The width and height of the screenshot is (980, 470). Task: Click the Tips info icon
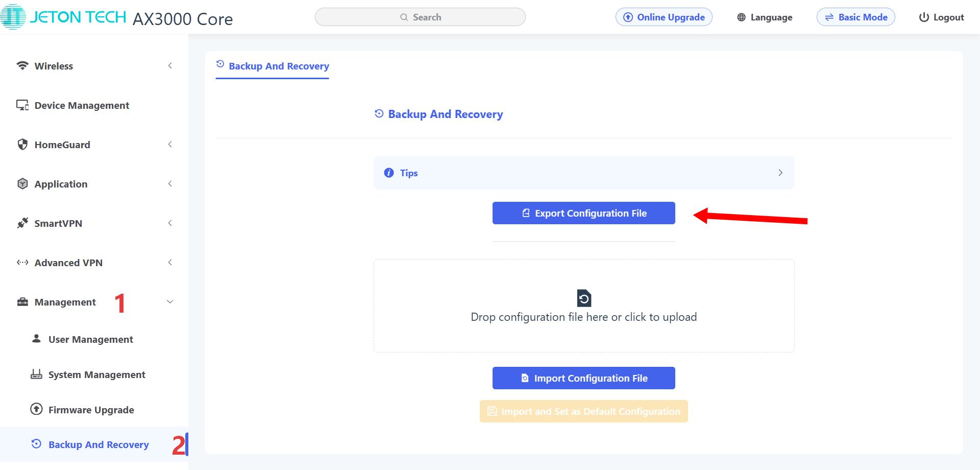point(389,173)
